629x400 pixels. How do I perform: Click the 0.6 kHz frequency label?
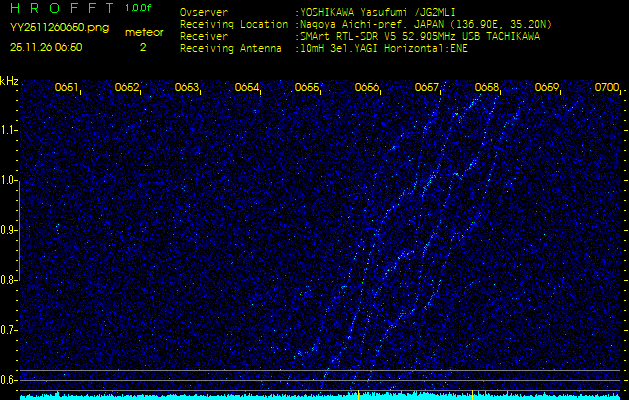coord(9,380)
